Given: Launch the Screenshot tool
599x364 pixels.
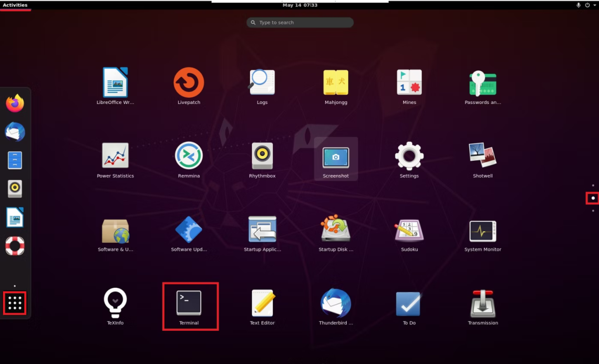Looking at the screenshot, I should [336, 160].
